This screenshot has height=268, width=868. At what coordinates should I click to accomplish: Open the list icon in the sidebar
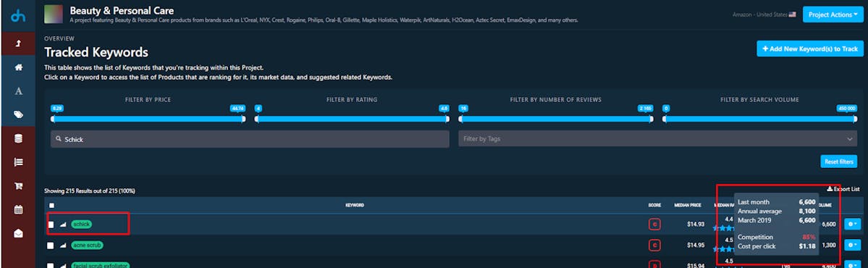[x=18, y=162]
